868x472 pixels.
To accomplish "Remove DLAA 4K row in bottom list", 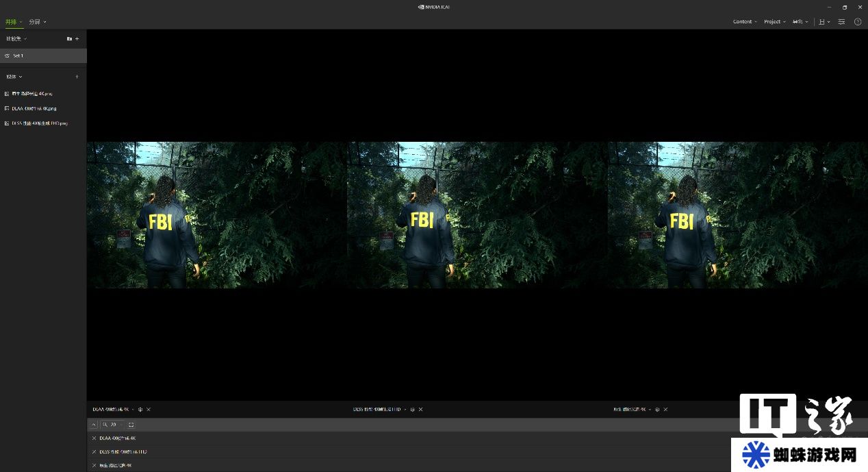I will (94, 438).
